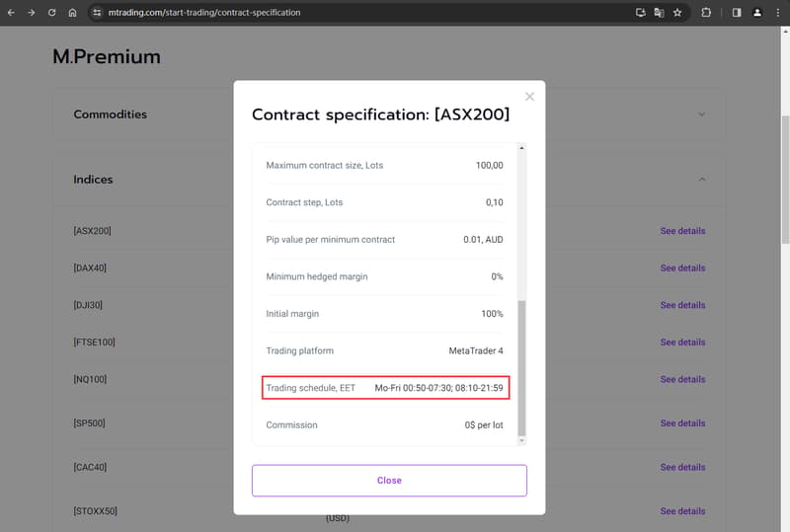Click the Commodities section heading
Image resolution: width=790 pixels, height=532 pixels.
point(111,114)
